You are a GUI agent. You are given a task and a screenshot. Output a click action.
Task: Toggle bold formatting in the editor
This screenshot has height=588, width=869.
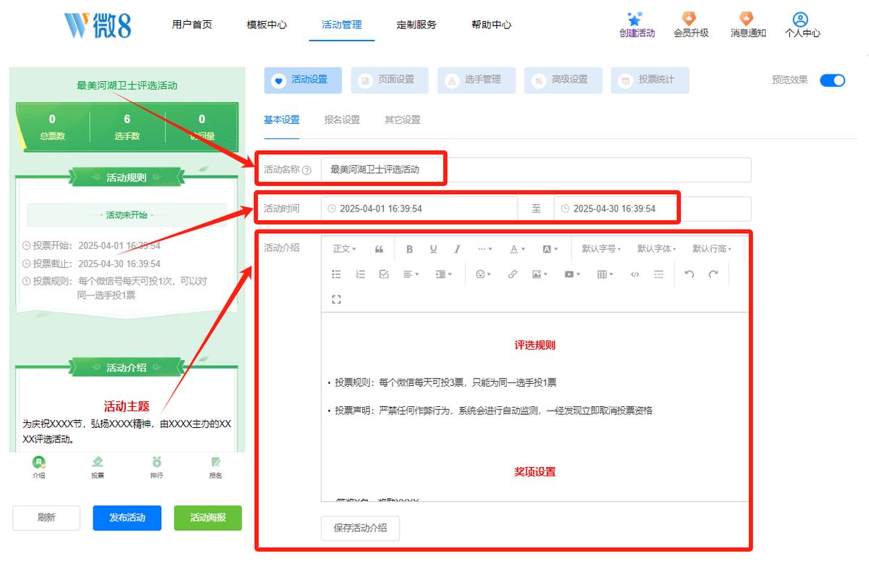click(x=409, y=249)
